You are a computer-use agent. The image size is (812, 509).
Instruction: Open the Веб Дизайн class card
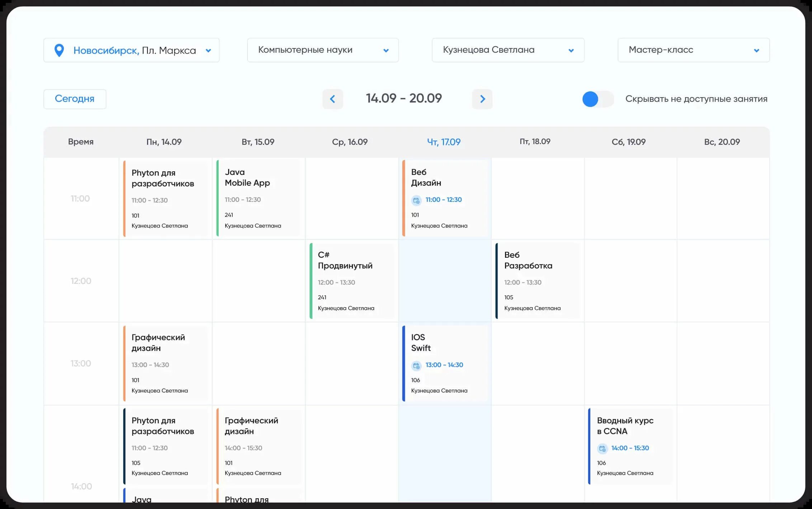click(445, 198)
